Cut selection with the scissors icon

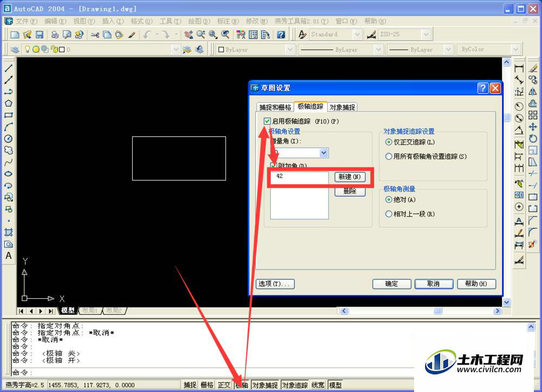click(95, 35)
